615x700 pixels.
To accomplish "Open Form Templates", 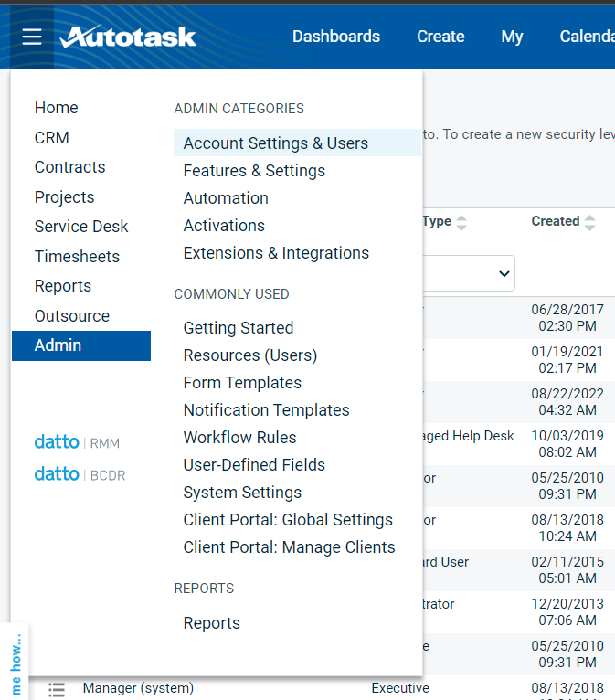I will click(242, 383).
